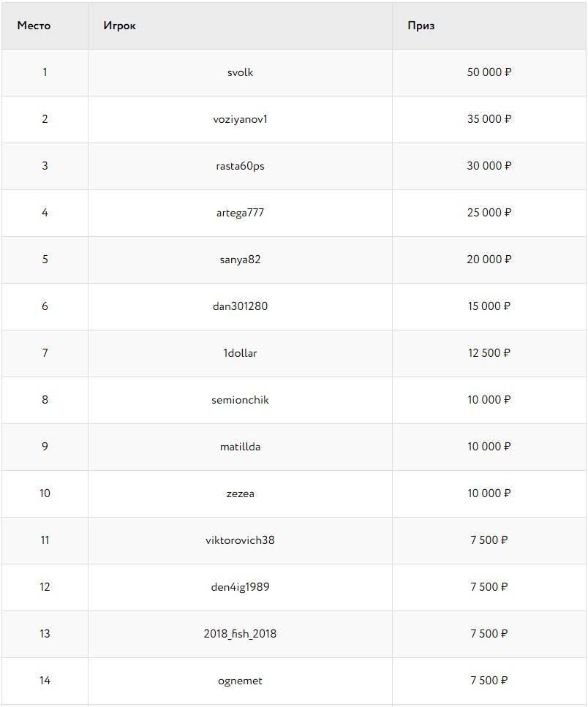Click player viktorovich38
This screenshot has width=588, height=707.
click(240, 540)
